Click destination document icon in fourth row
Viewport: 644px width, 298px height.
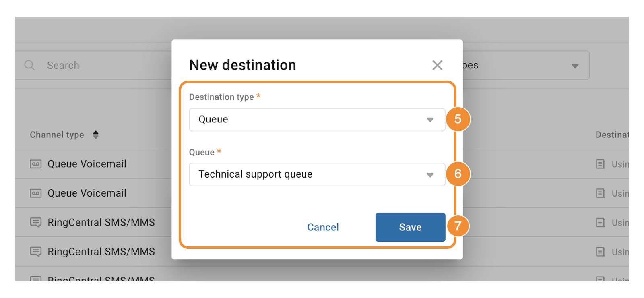click(601, 252)
